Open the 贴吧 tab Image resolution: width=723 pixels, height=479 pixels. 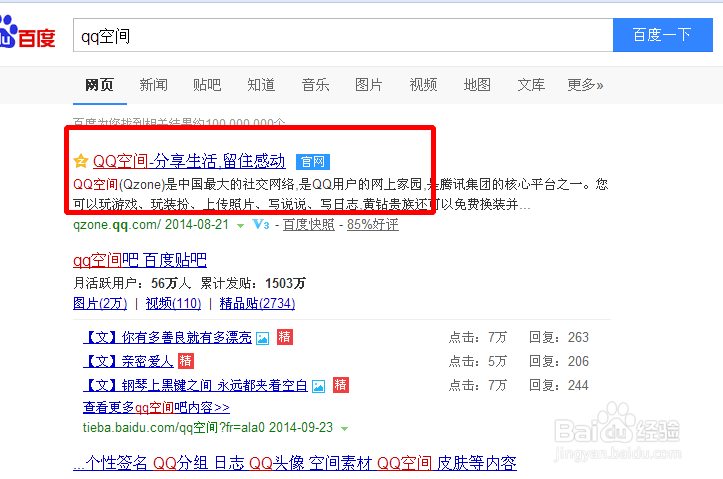[x=207, y=85]
